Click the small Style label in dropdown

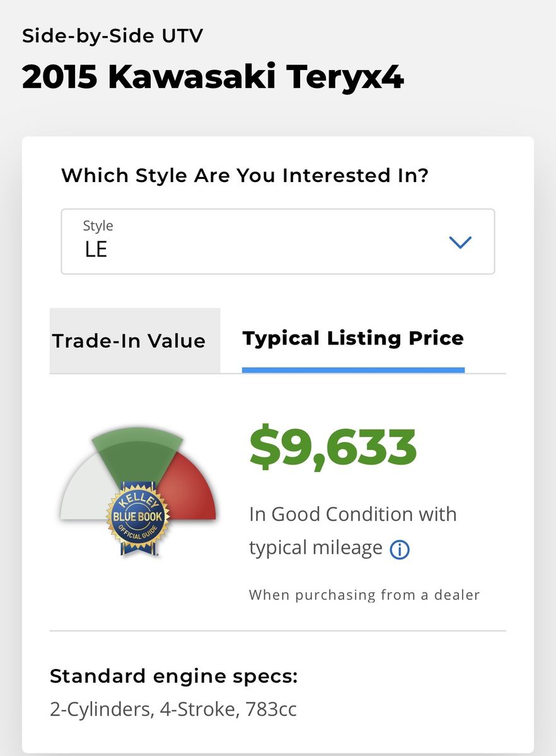[x=98, y=226]
